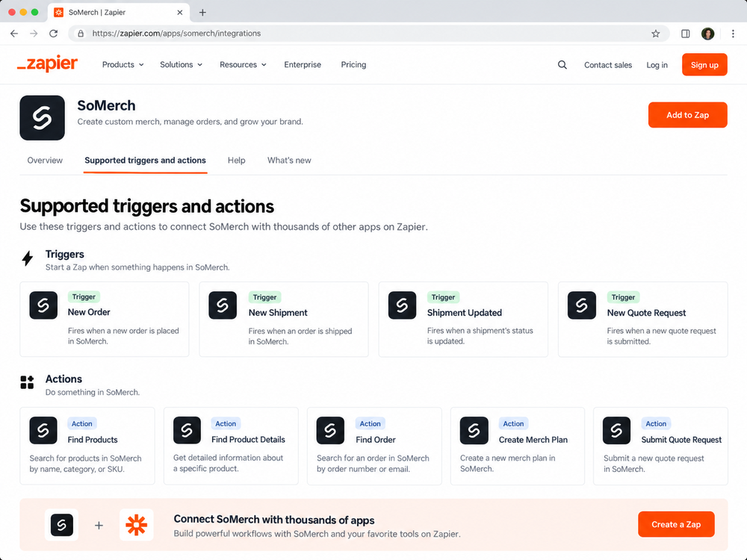Open the Create Merch Plan action title

point(533,440)
